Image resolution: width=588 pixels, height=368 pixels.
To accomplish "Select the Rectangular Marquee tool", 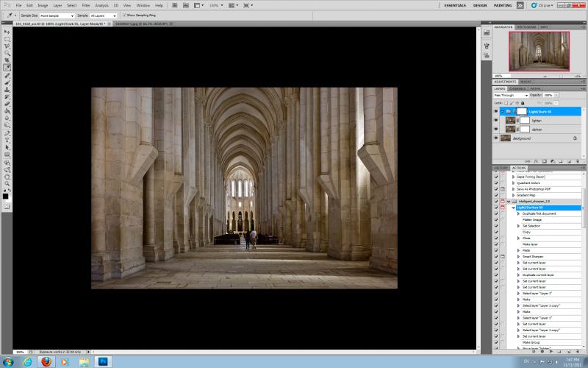I will (7, 40).
